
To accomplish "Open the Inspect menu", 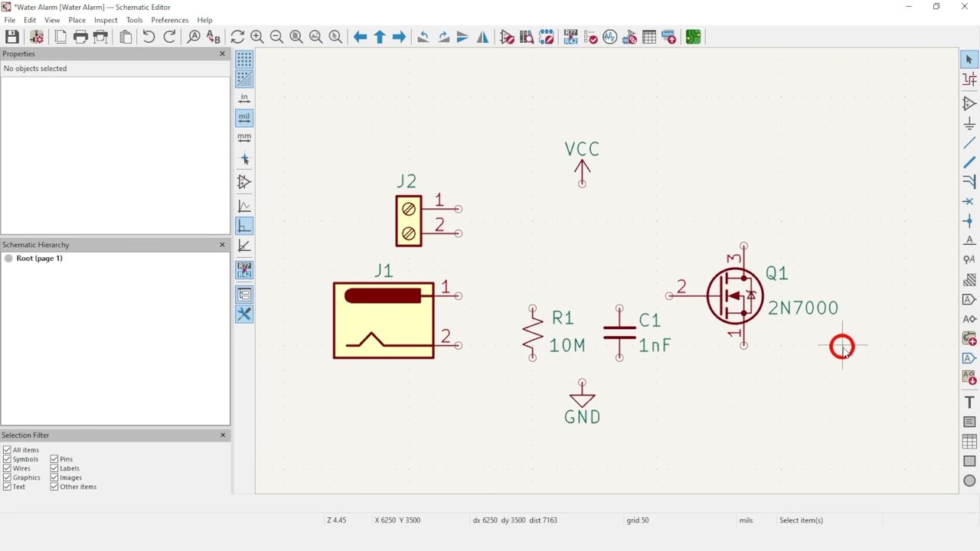I will [106, 20].
